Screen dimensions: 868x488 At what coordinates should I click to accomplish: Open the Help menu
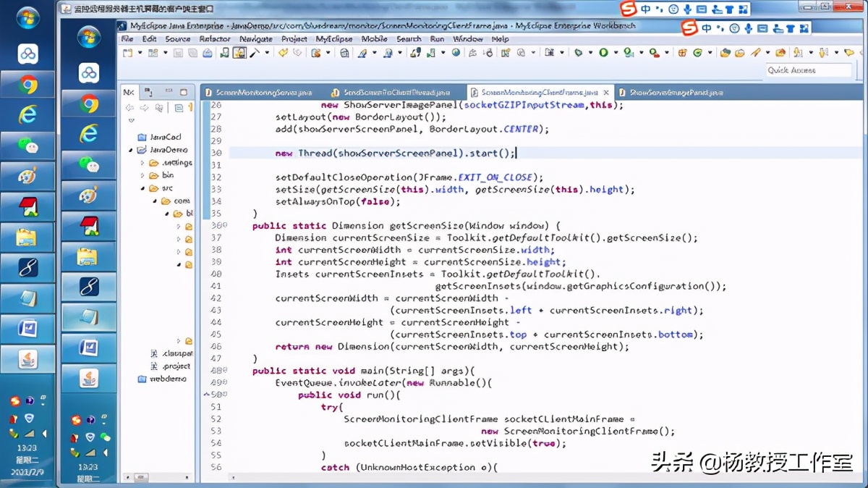tap(500, 39)
